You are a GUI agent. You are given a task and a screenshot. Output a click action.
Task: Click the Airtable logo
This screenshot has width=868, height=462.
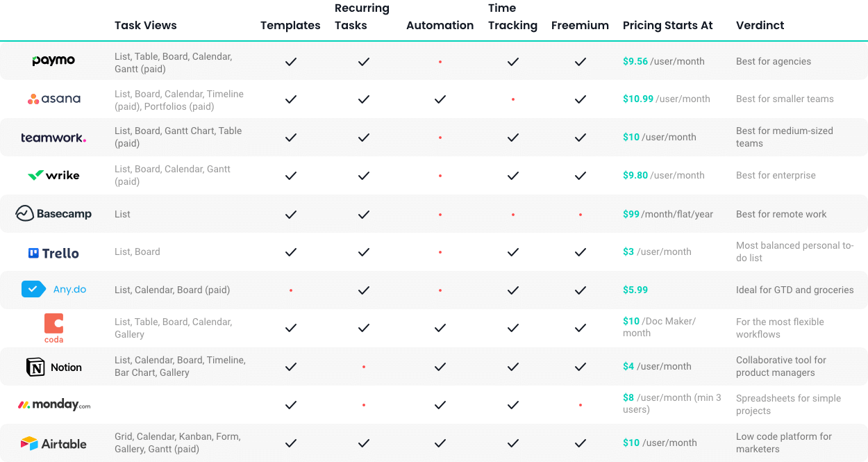tap(53, 443)
